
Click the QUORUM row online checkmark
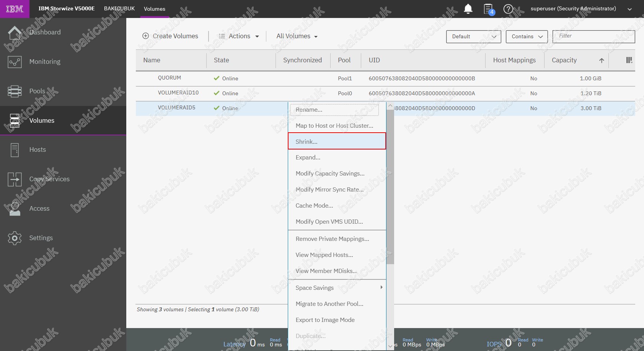coord(217,78)
